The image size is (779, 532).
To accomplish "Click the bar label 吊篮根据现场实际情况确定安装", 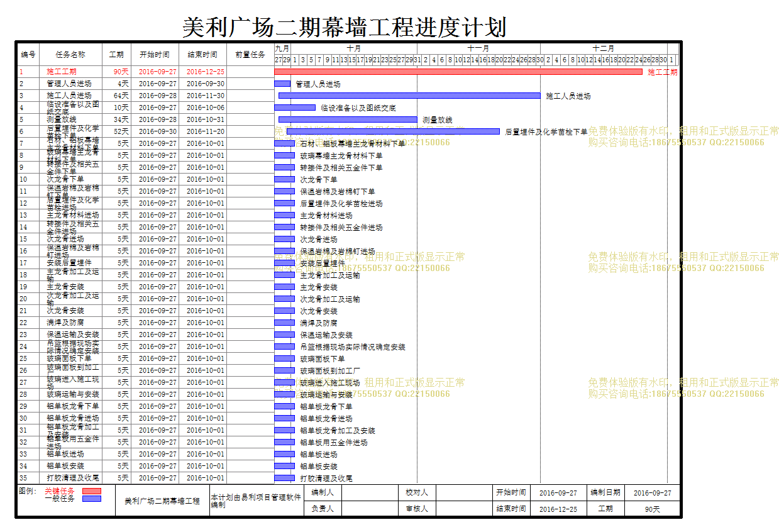I will tap(353, 346).
